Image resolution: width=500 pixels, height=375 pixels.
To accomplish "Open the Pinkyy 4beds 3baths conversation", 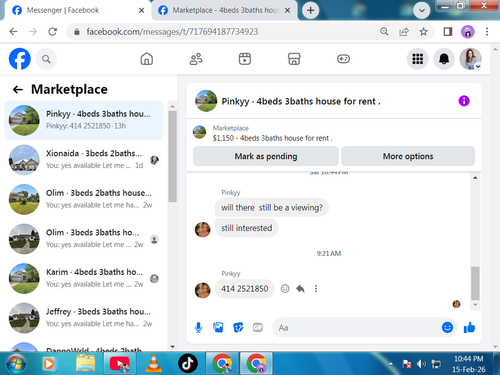I will tap(84, 120).
